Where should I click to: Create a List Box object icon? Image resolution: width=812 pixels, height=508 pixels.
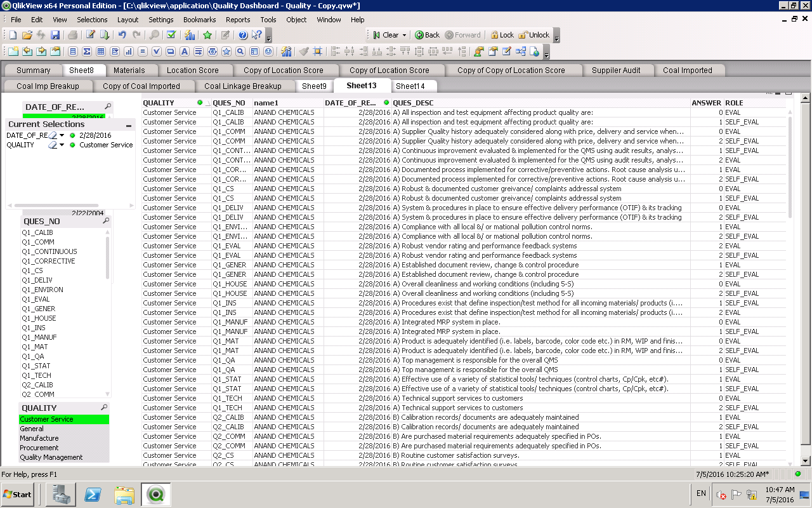click(73, 51)
